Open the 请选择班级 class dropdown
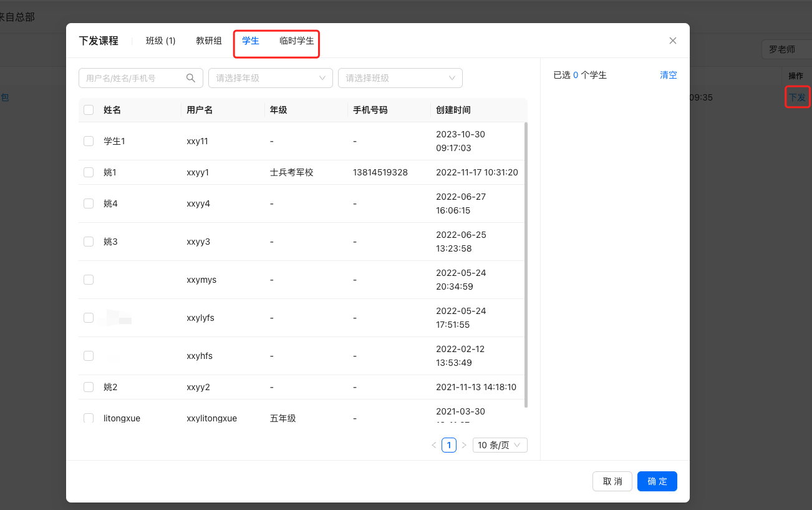 tap(400, 78)
